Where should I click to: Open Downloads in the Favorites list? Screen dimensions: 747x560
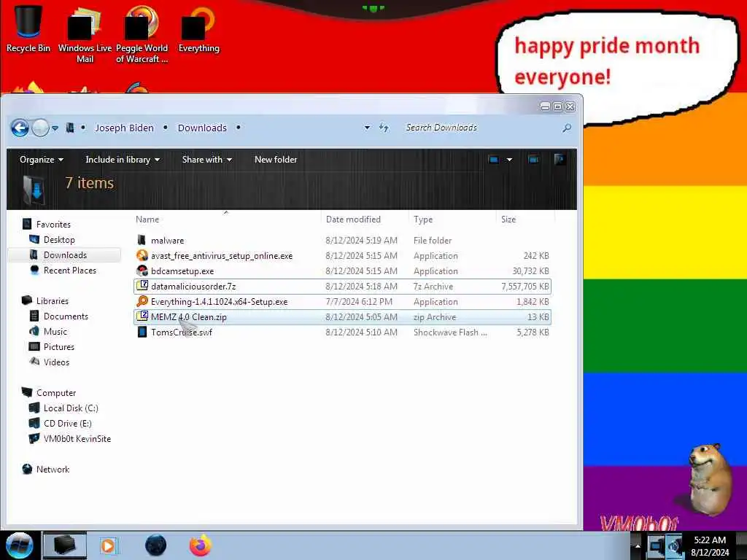point(65,254)
